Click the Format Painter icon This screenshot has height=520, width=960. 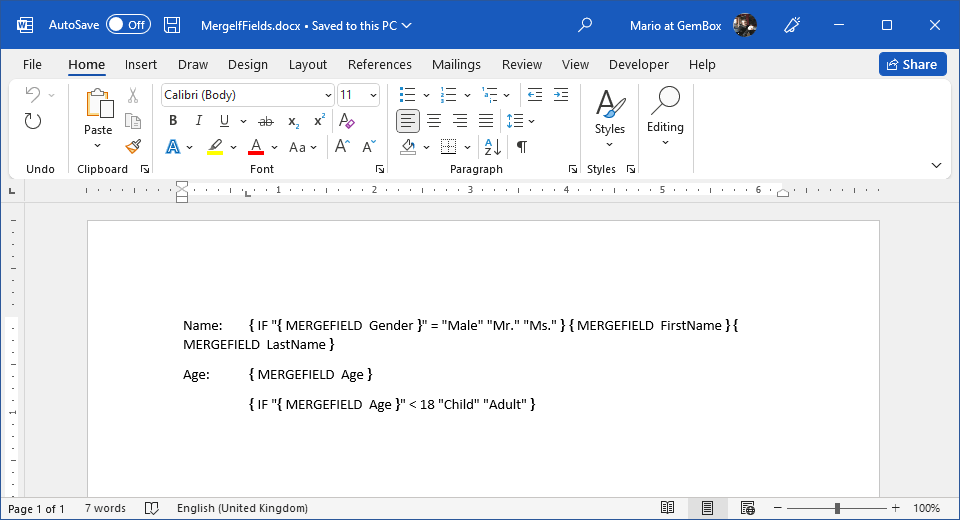(x=133, y=146)
